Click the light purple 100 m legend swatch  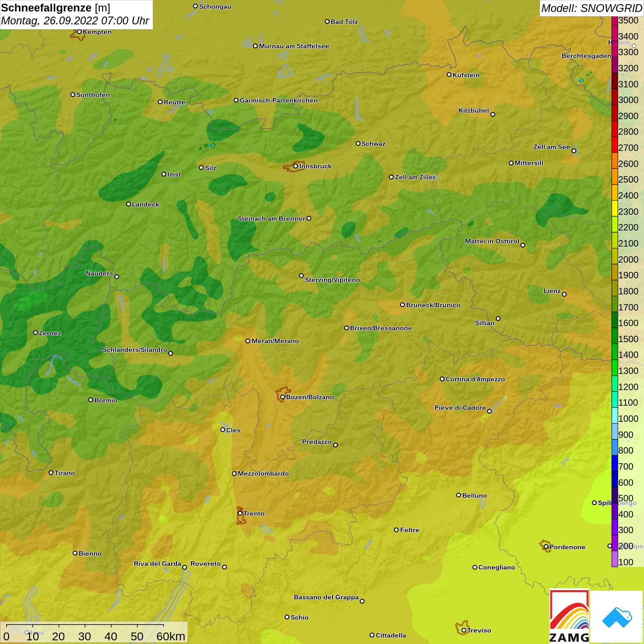(615, 559)
